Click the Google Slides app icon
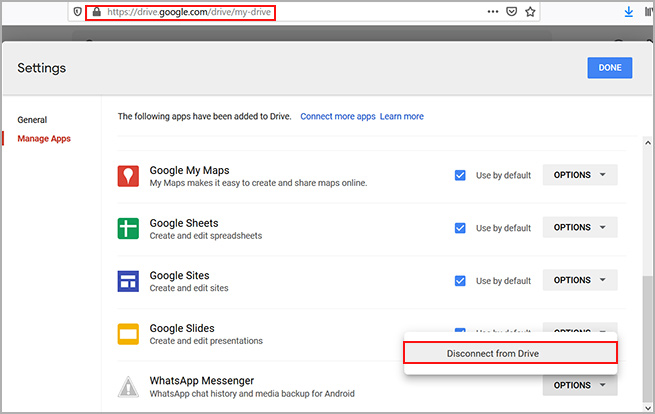 [128, 333]
